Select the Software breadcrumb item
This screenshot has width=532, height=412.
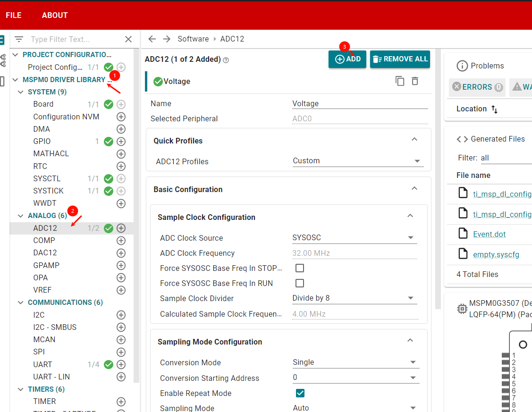coord(193,39)
